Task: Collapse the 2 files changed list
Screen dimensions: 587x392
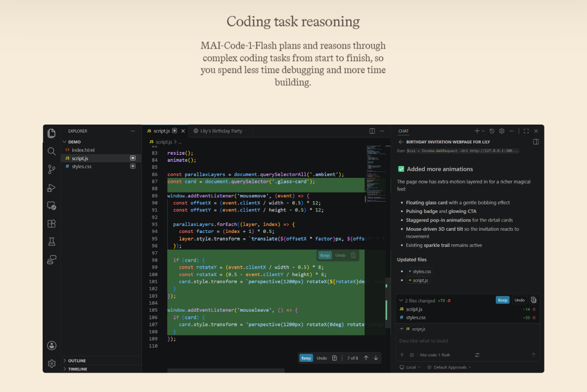Action: point(401,300)
